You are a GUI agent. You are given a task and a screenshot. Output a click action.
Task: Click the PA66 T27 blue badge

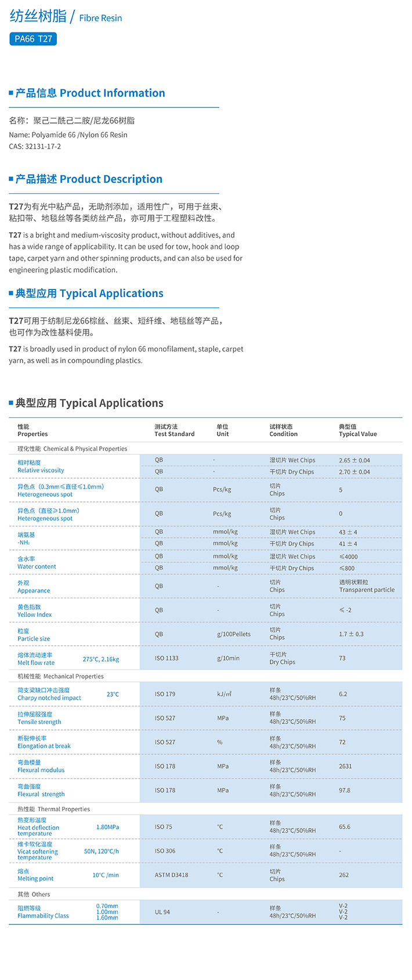pyautogui.click(x=33, y=39)
